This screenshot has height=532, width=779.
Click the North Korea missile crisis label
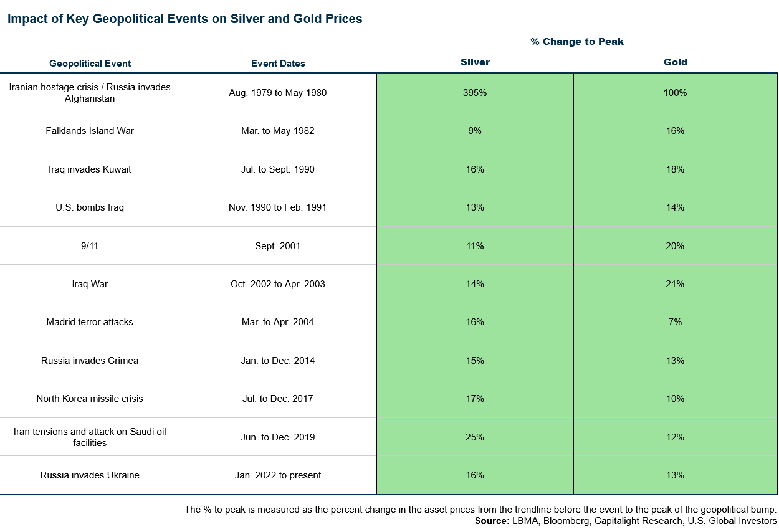pyautogui.click(x=90, y=399)
